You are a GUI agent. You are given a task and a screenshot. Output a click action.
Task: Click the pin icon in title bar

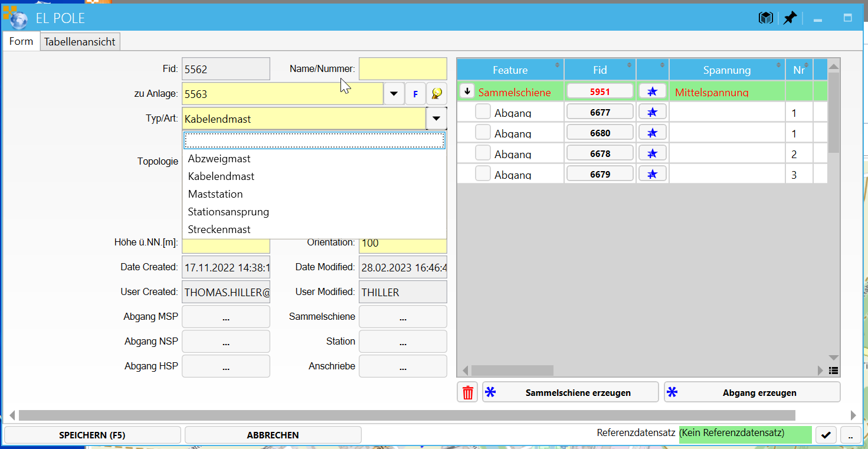(x=790, y=18)
